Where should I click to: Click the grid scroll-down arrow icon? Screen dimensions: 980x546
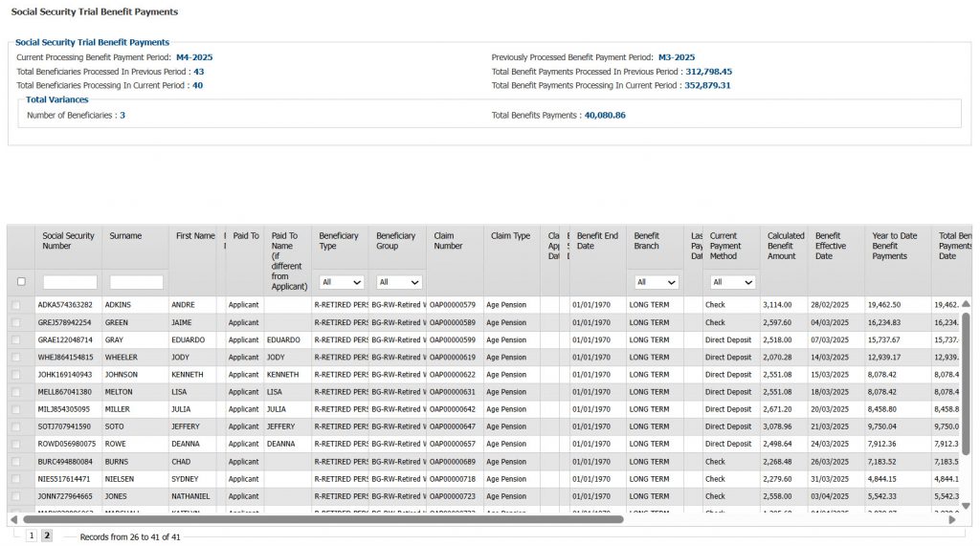[x=966, y=506]
